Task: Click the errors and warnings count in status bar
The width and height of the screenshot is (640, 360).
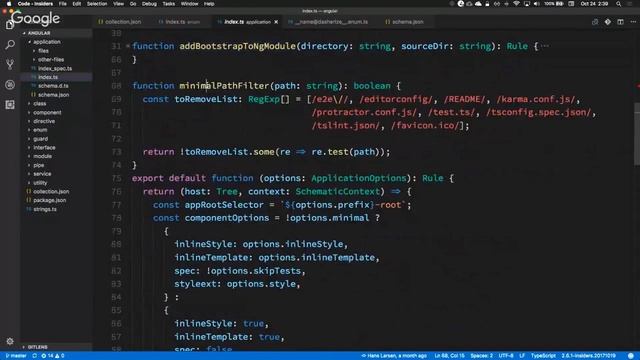Action: point(53,356)
